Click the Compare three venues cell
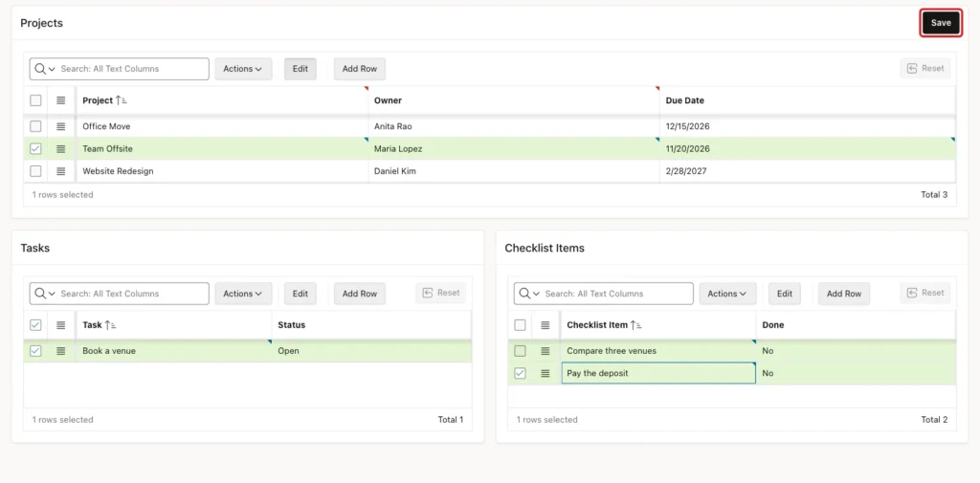 point(658,351)
